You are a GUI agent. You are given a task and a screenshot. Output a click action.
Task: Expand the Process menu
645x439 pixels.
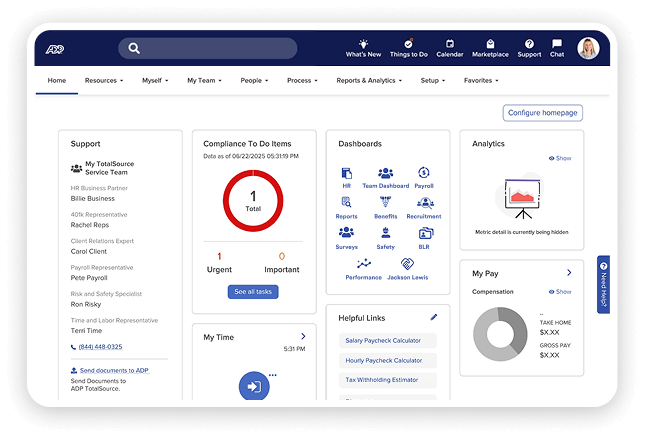tap(302, 81)
